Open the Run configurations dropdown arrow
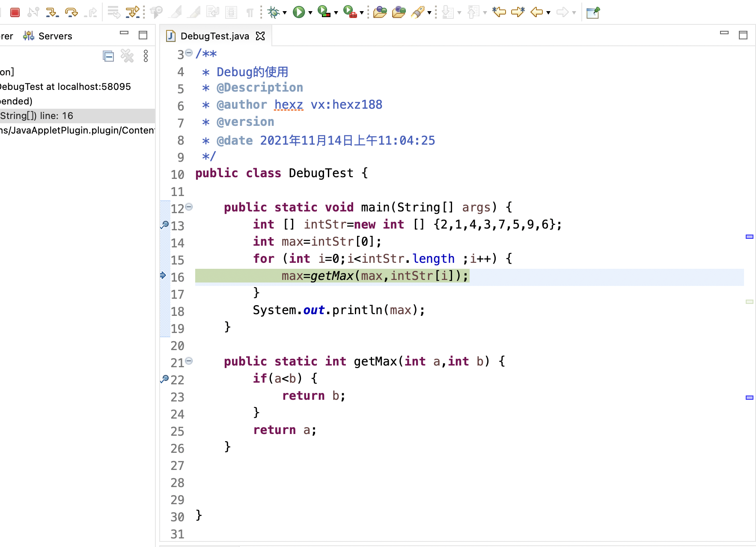The image size is (756, 547). (310, 13)
